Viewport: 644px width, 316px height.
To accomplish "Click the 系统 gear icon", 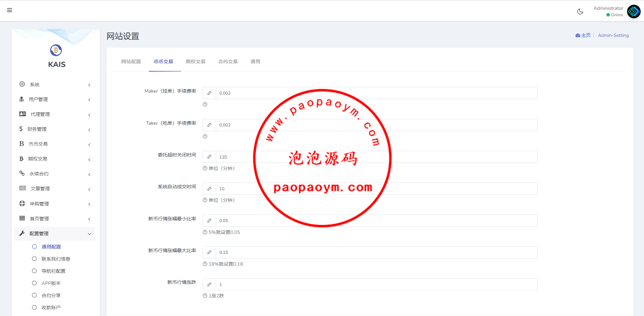I will (x=22, y=84).
